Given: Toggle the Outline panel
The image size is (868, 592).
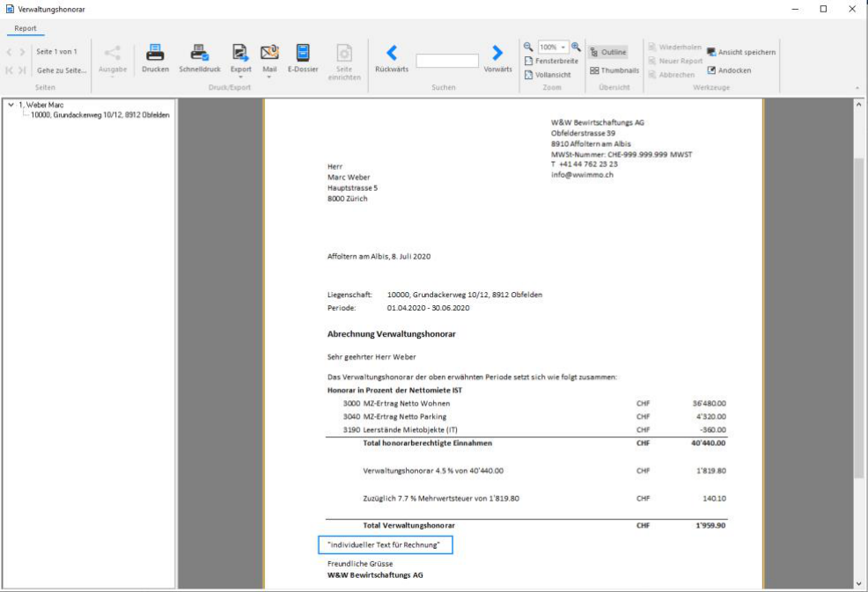Looking at the screenshot, I should coord(607,52).
